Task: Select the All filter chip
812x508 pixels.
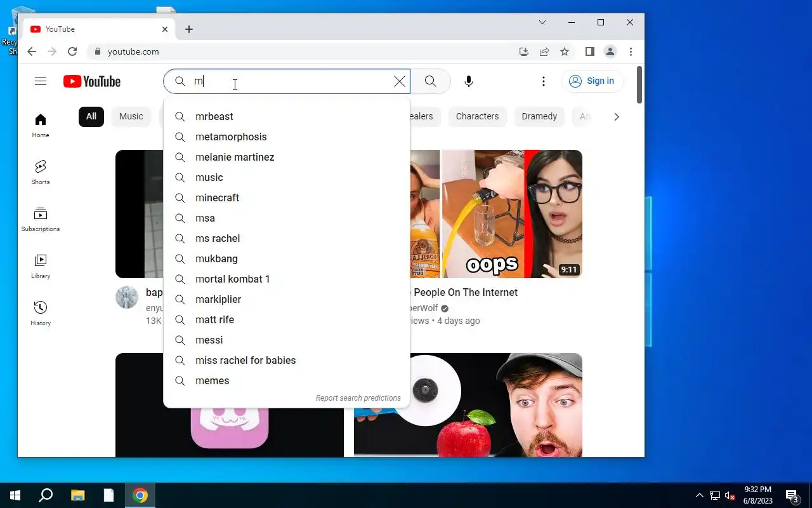Action: tap(91, 116)
